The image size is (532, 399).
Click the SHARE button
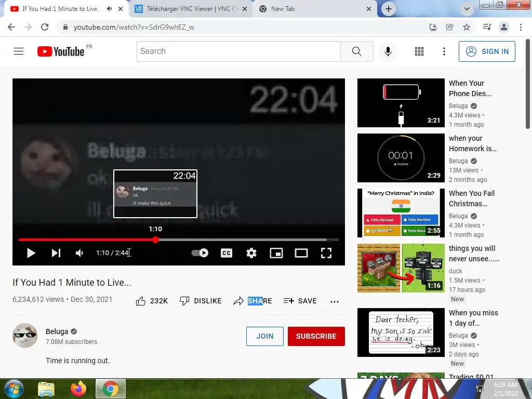(253, 301)
